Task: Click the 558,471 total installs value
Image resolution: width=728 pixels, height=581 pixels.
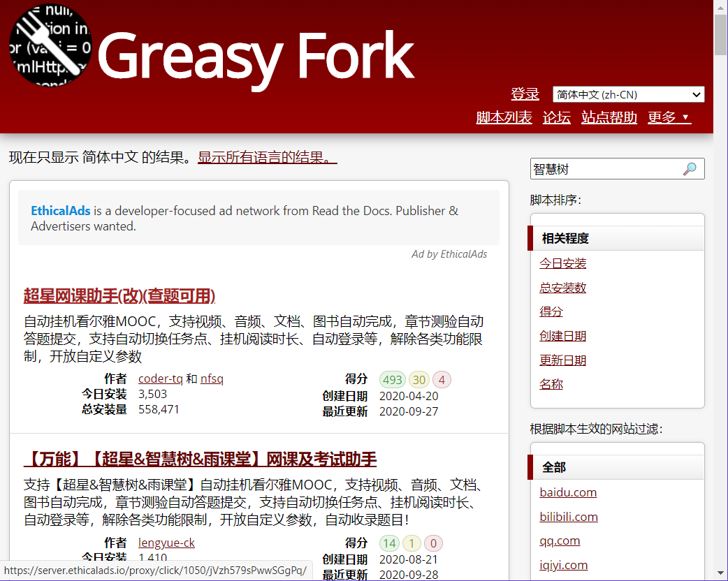Action: point(159,409)
